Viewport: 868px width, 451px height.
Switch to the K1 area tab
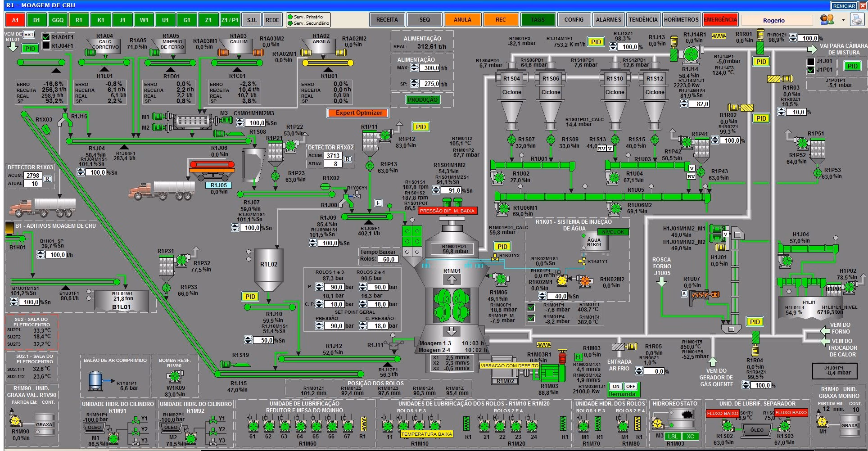click(101, 20)
